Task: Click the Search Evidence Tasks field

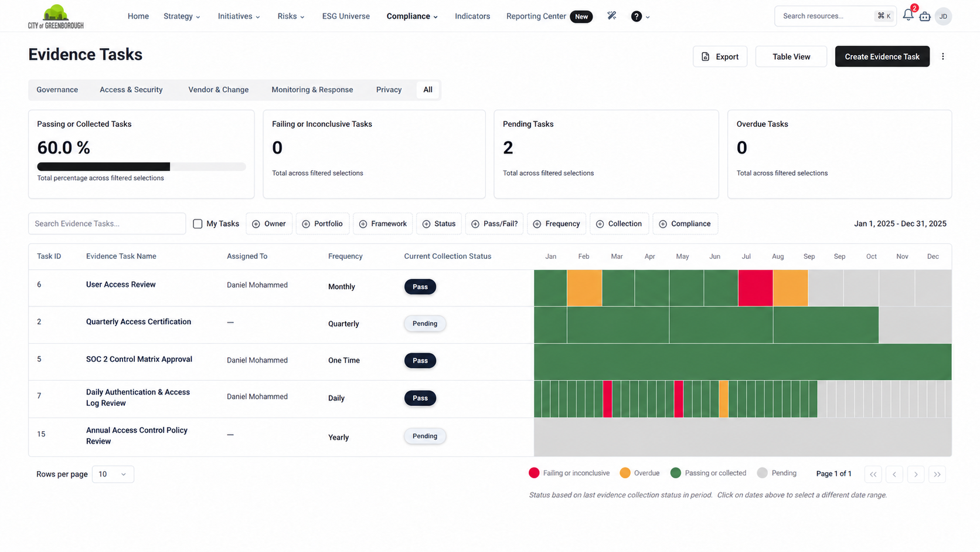Action: (107, 223)
